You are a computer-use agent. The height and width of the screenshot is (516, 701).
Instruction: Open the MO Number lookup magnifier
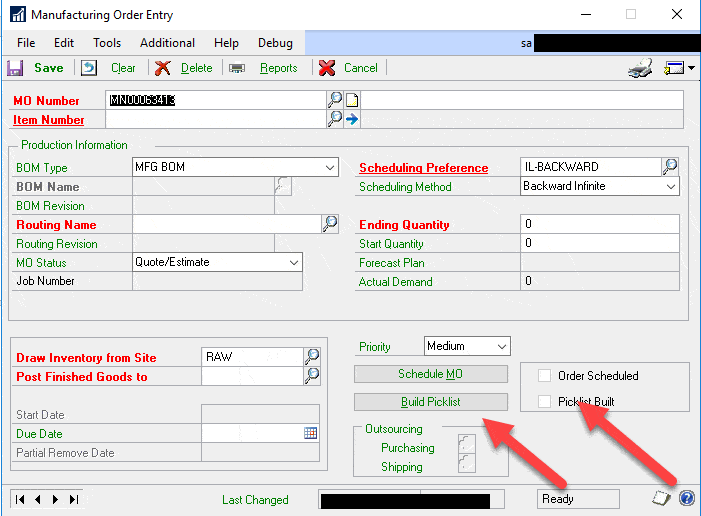(x=335, y=100)
